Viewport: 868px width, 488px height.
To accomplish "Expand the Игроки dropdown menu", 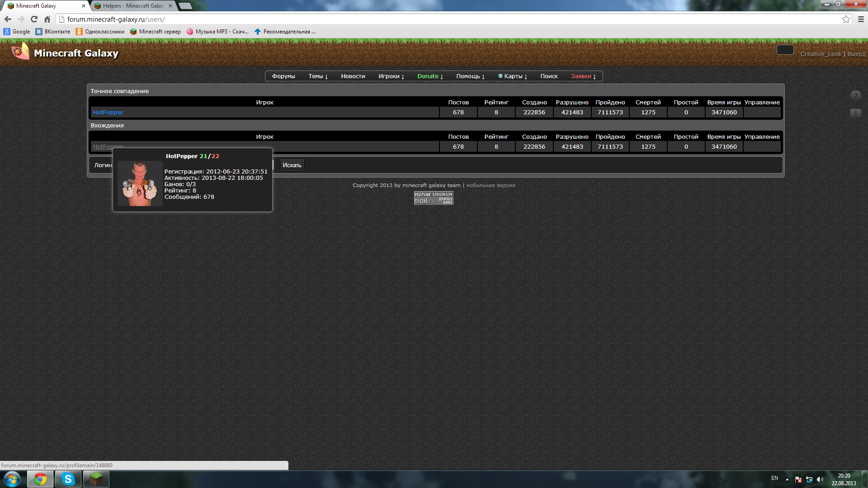I will click(391, 76).
